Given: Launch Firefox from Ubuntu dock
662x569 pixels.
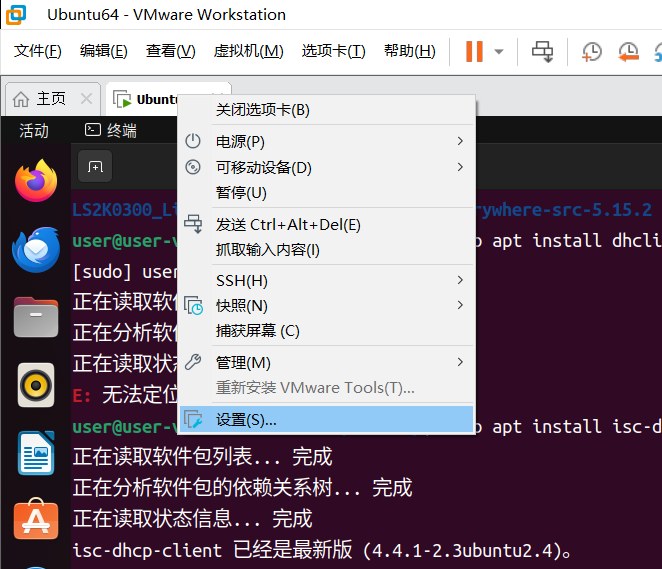Looking at the screenshot, I should point(36,181).
